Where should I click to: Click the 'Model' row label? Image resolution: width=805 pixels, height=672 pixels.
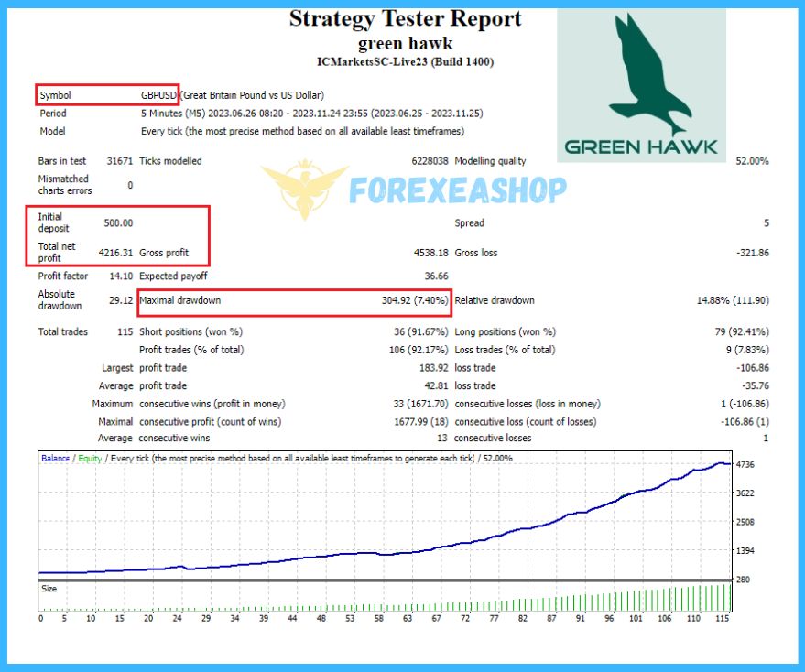point(52,131)
